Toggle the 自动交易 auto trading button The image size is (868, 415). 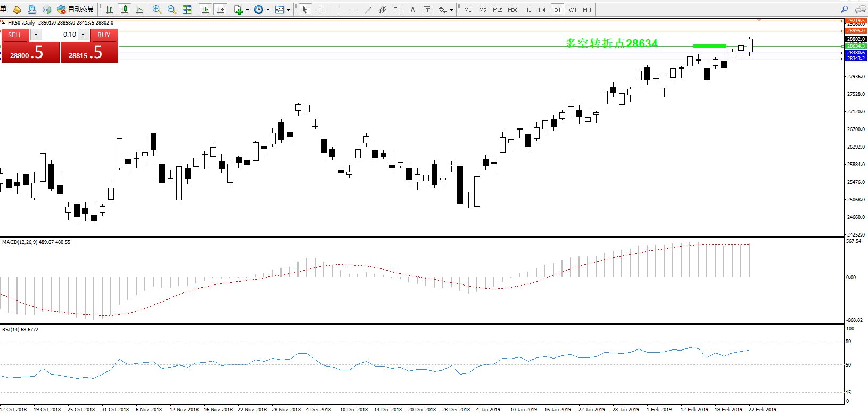click(75, 10)
